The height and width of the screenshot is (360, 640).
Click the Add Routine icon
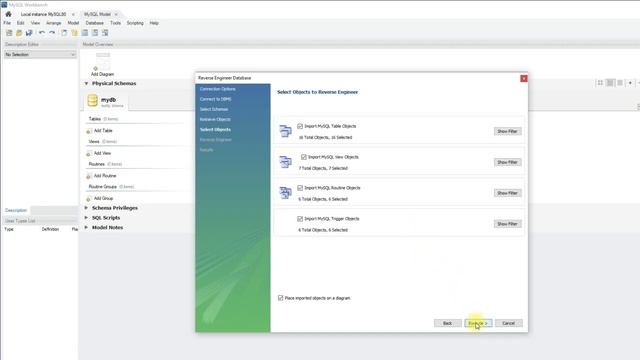[89, 176]
